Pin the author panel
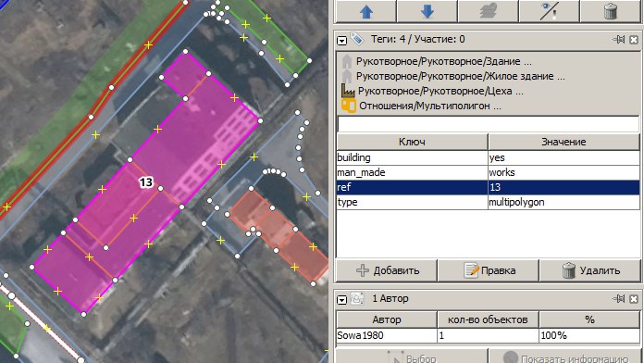 coord(618,299)
